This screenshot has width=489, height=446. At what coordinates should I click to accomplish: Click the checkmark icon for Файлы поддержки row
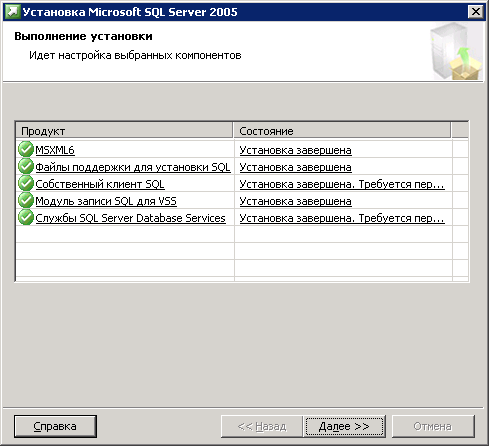[26, 166]
